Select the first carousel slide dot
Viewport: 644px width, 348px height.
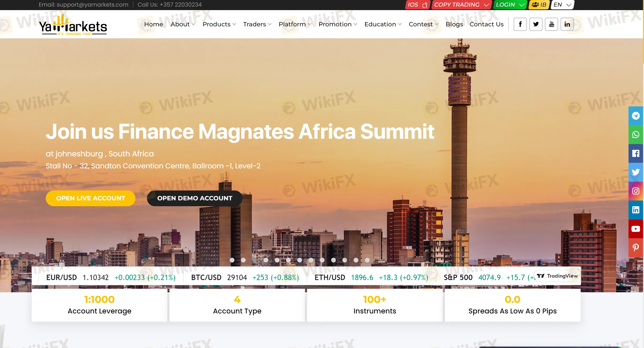pos(232,260)
